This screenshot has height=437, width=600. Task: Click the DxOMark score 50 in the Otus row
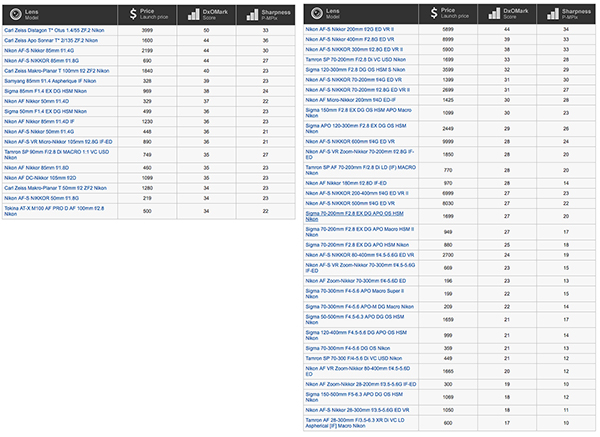coord(206,30)
